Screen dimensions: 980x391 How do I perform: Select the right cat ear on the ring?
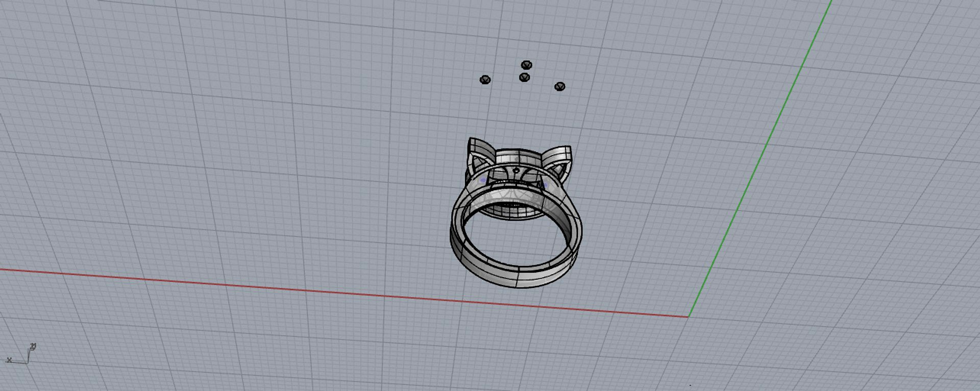pyautogui.click(x=557, y=159)
